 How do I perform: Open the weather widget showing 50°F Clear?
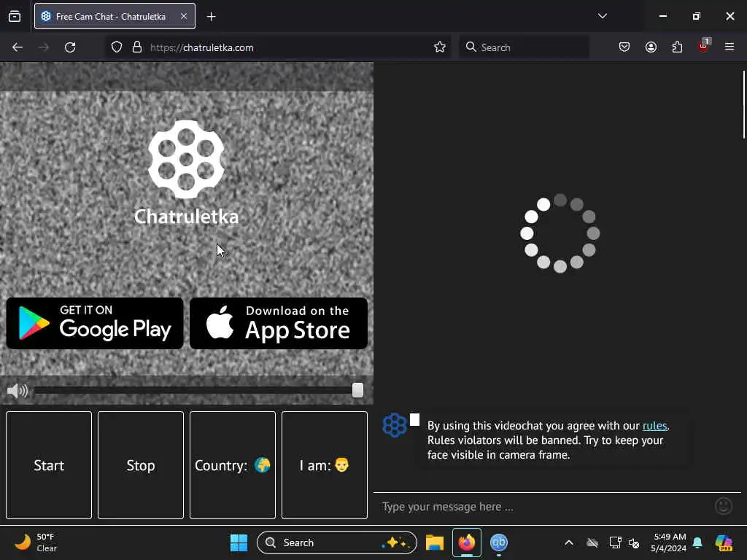click(x=36, y=542)
